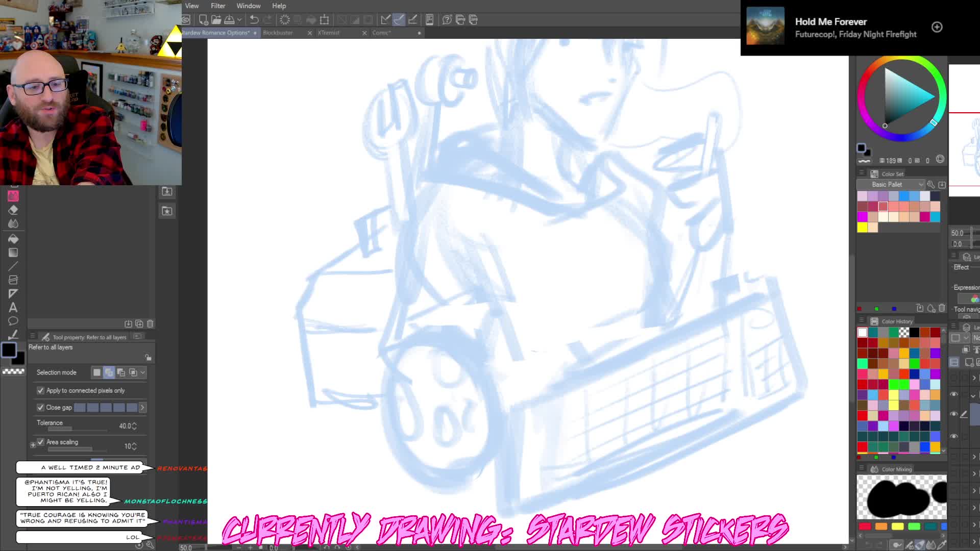
Task: Click Clear (starburst) toolbar icon
Action: [x=285, y=20]
